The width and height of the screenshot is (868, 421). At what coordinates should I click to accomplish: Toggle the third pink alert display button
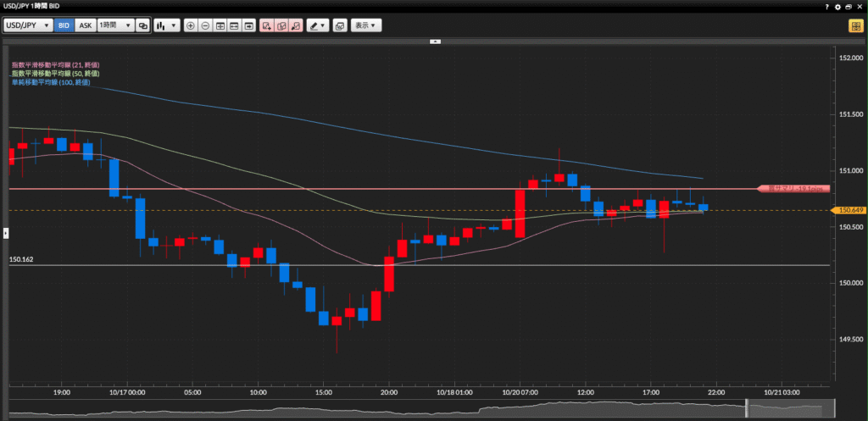[295, 25]
